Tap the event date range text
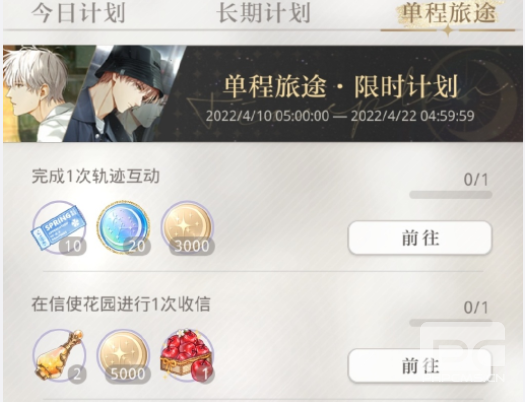The height and width of the screenshot is (402, 525). pos(340,116)
